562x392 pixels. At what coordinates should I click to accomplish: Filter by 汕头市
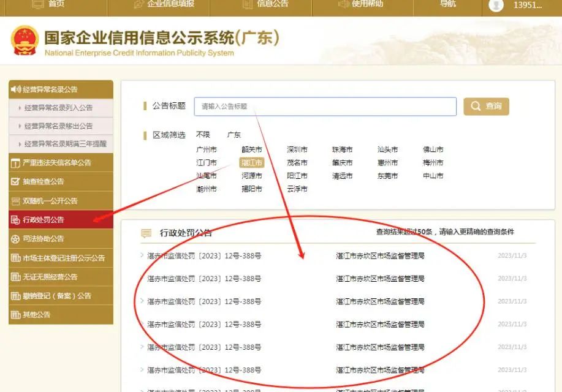(387, 149)
